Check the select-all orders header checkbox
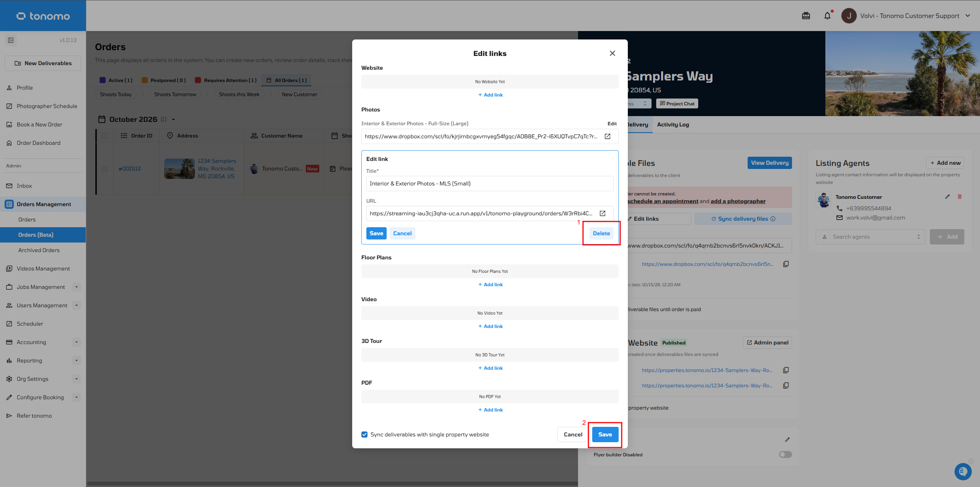Image resolution: width=980 pixels, height=487 pixels. click(x=105, y=136)
